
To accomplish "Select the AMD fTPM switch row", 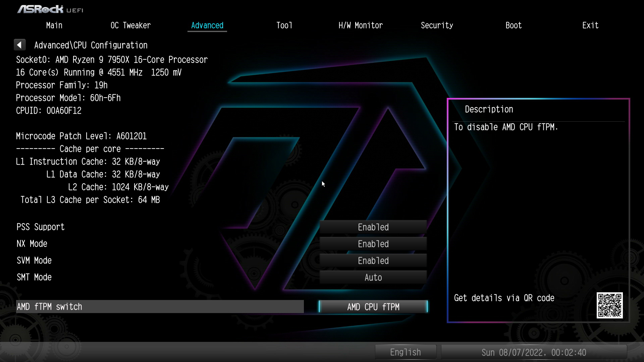I will coord(160,307).
